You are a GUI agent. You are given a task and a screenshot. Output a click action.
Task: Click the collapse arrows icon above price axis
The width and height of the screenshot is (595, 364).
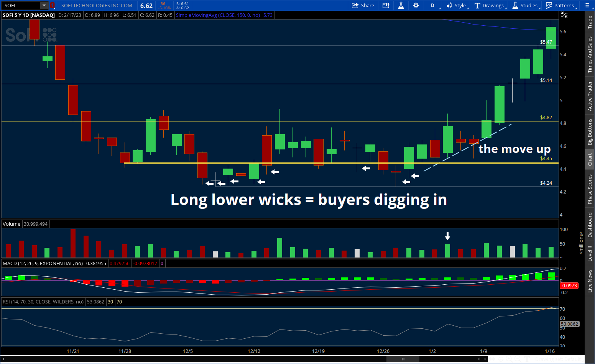pyautogui.click(x=564, y=15)
